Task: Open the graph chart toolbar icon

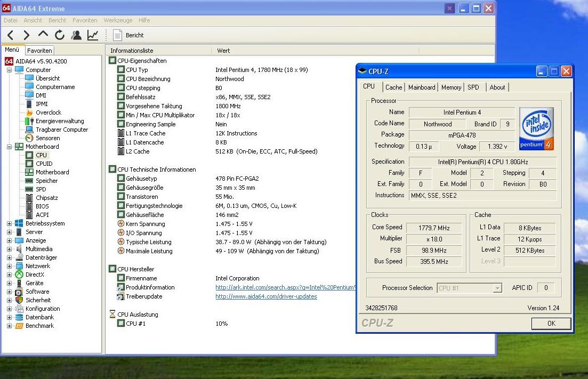Action: click(x=93, y=35)
